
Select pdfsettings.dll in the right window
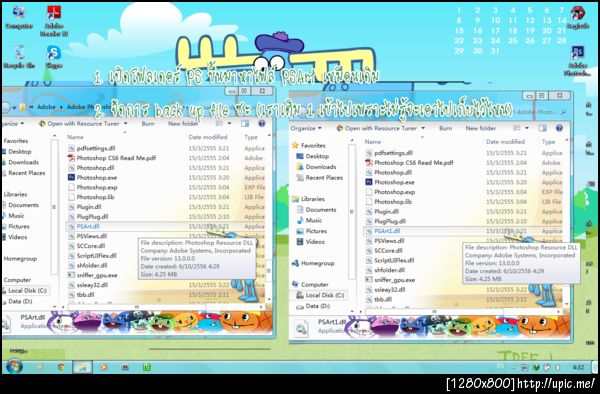click(x=393, y=153)
